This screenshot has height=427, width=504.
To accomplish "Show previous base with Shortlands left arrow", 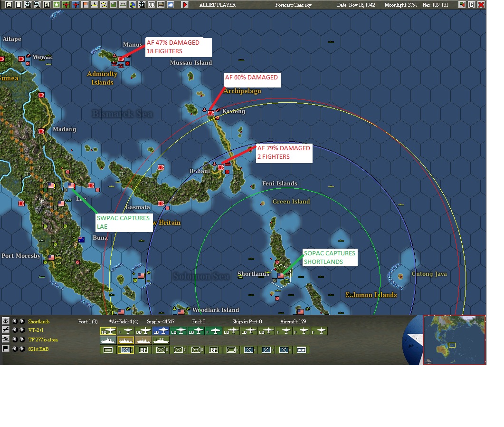I will coord(15,321).
